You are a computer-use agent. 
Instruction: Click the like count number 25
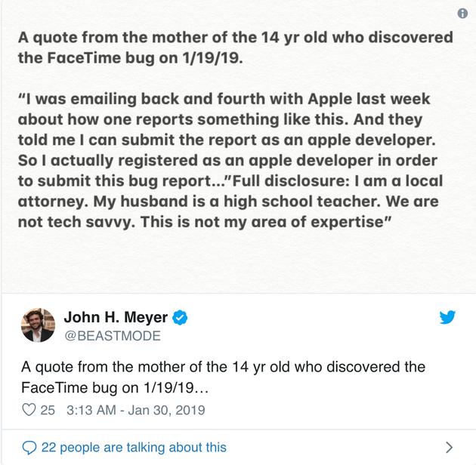coord(48,411)
